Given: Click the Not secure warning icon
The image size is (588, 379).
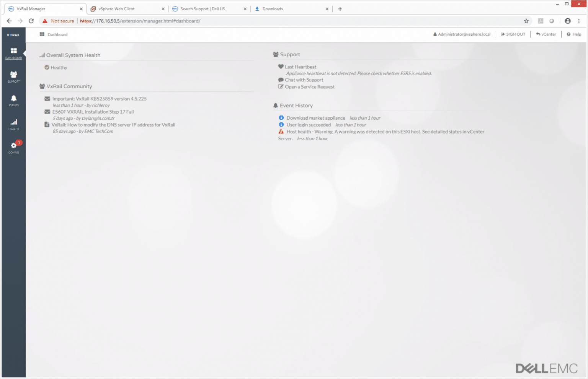Looking at the screenshot, I should (x=45, y=21).
